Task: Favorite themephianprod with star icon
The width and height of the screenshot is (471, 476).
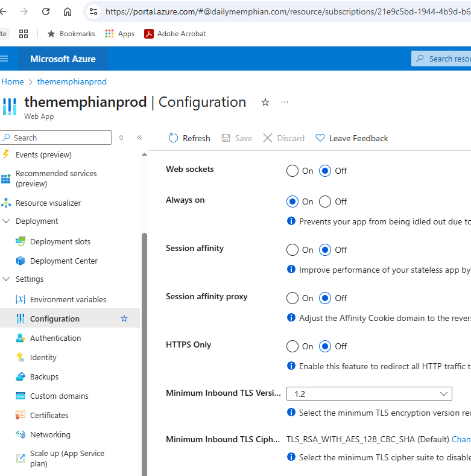Action: pyautogui.click(x=265, y=103)
